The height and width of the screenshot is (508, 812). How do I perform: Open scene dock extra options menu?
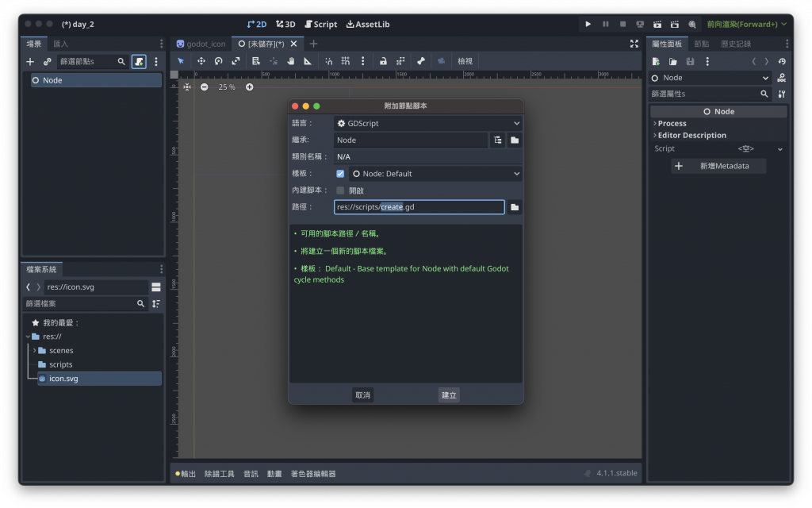[156, 62]
